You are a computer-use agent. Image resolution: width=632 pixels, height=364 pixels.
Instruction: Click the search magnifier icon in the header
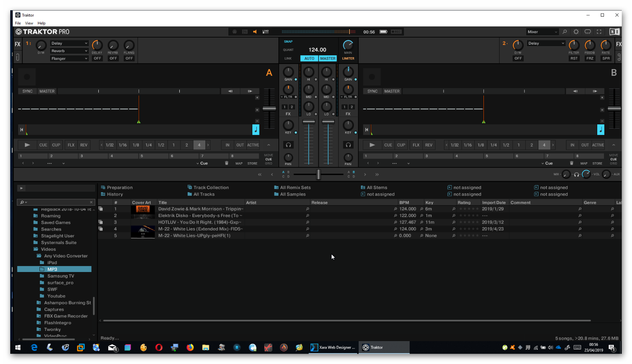(x=565, y=32)
